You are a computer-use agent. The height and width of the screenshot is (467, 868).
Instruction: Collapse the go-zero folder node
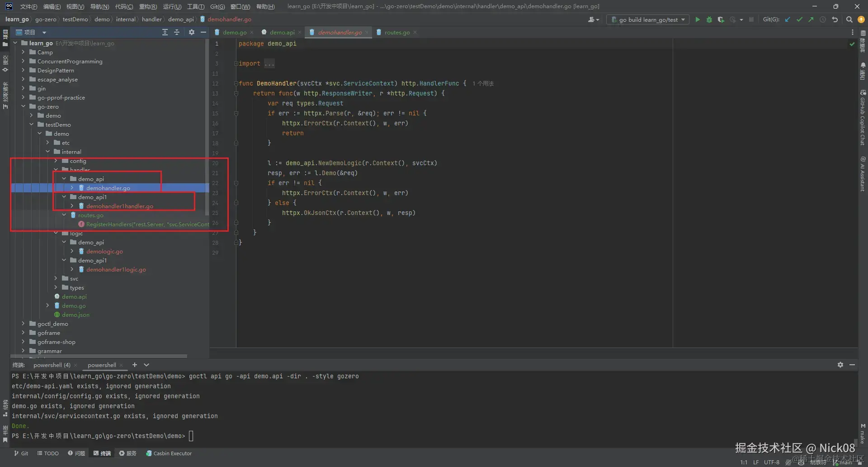pos(23,106)
